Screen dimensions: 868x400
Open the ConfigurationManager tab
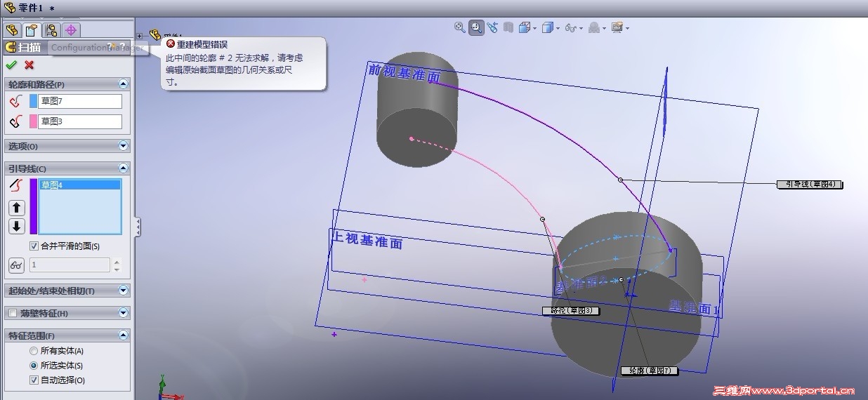coord(51,30)
